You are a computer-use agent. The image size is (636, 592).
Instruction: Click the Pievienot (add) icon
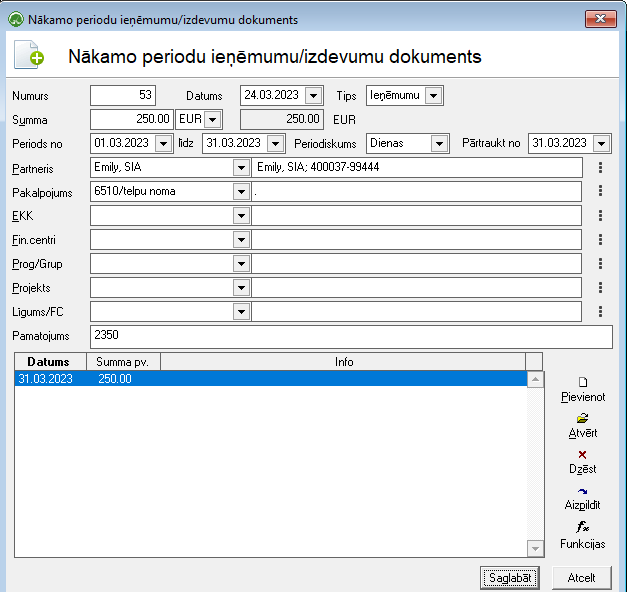pos(583,382)
